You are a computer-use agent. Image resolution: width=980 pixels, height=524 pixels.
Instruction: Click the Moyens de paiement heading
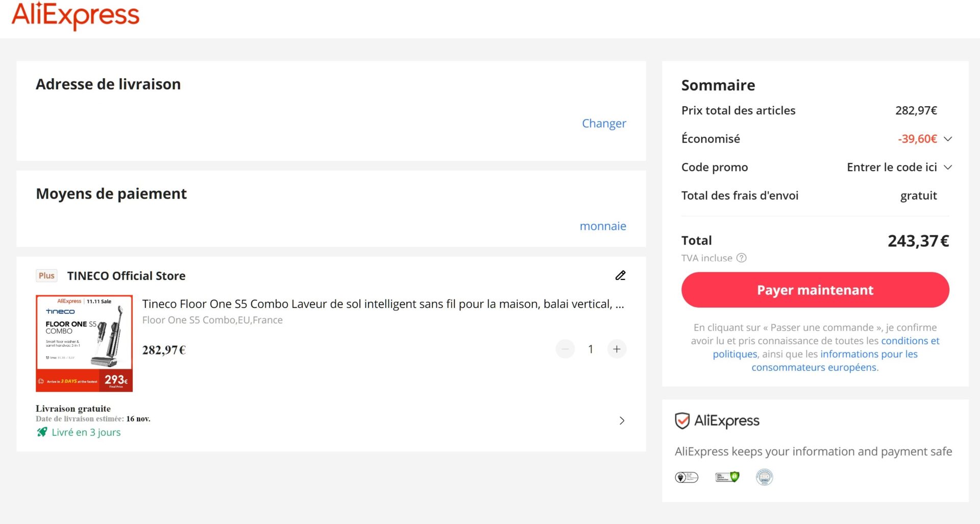(x=111, y=194)
